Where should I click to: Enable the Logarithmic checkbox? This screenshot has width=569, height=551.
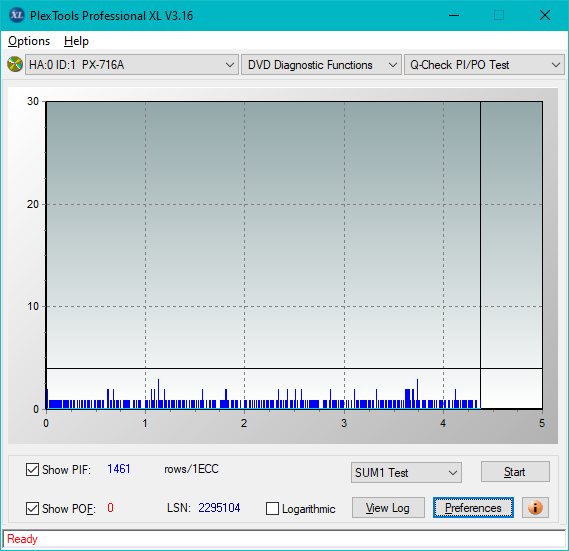click(272, 509)
